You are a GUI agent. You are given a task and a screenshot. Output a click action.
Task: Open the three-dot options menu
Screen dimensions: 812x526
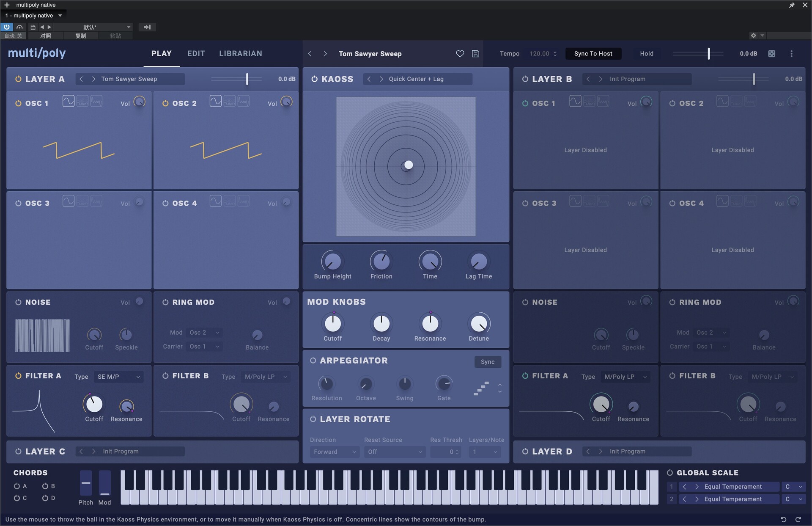[x=791, y=54]
